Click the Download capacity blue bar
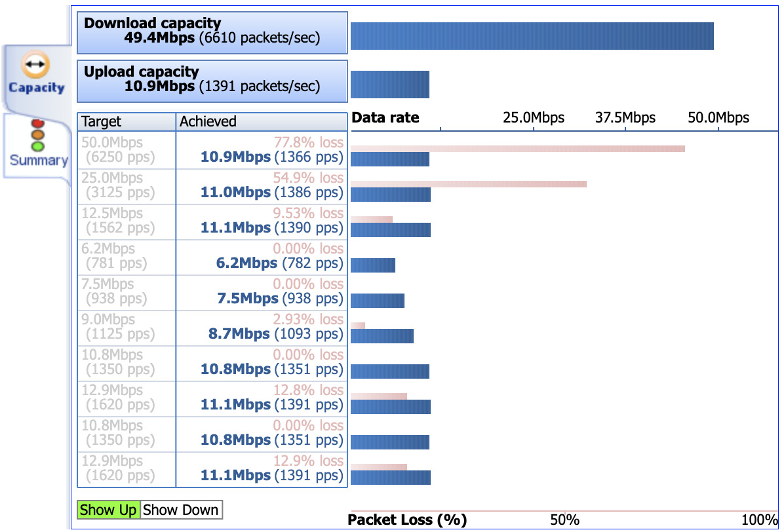Image resolution: width=784 pixels, height=532 pixels. pos(532,36)
